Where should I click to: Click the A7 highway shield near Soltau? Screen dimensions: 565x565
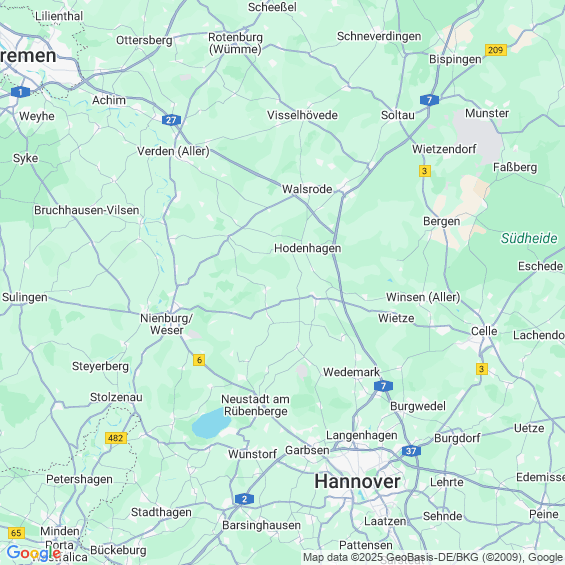pos(429,100)
